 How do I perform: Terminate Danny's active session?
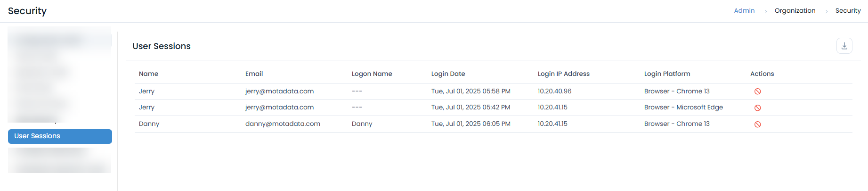click(757, 125)
